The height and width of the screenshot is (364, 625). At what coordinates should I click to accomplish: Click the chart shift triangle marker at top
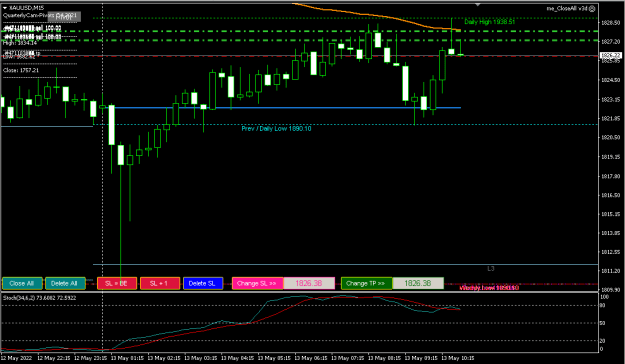pyautogui.click(x=478, y=4)
